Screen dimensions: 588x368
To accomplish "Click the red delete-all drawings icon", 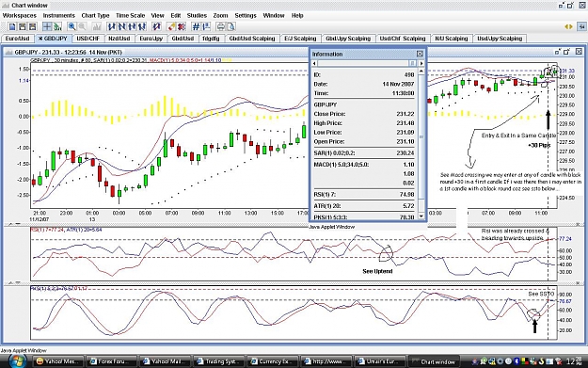I will (182, 26).
